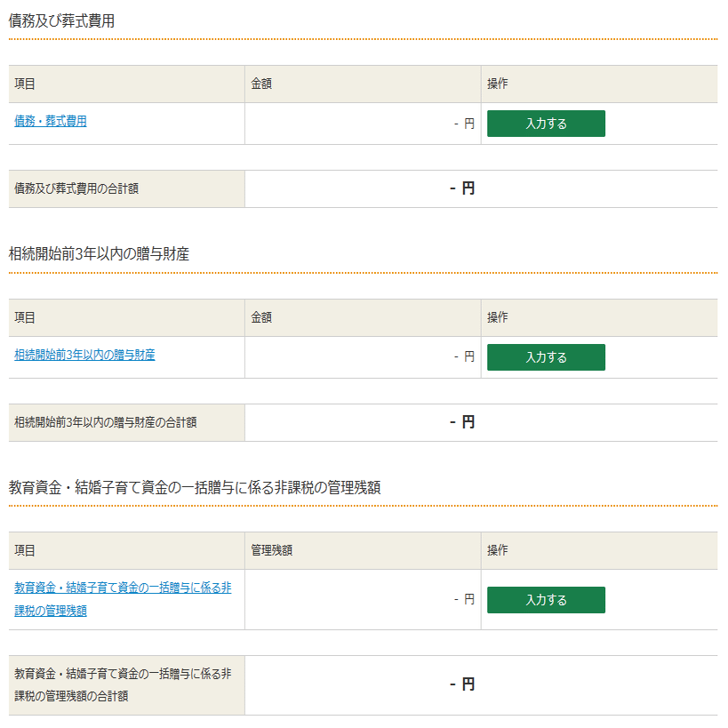Click the 債務及び葬式費用 total amount value
728x728 pixels.
click(462, 188)
